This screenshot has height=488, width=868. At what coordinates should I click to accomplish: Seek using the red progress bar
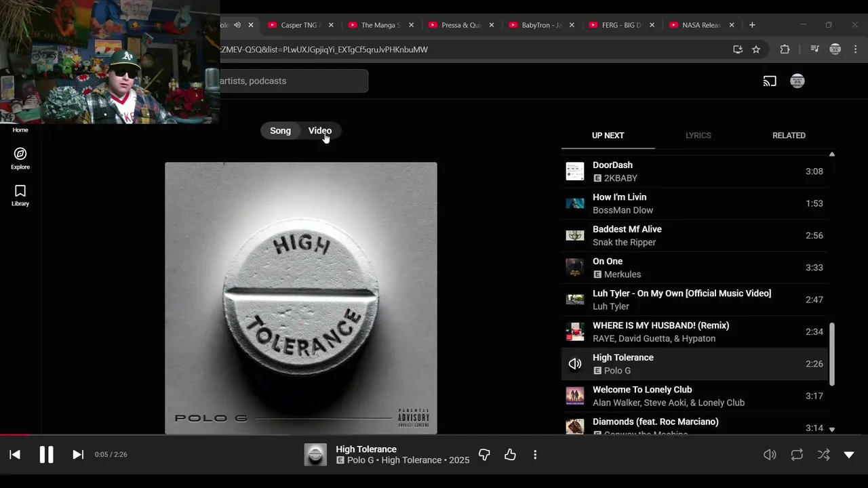click(434, 435)
